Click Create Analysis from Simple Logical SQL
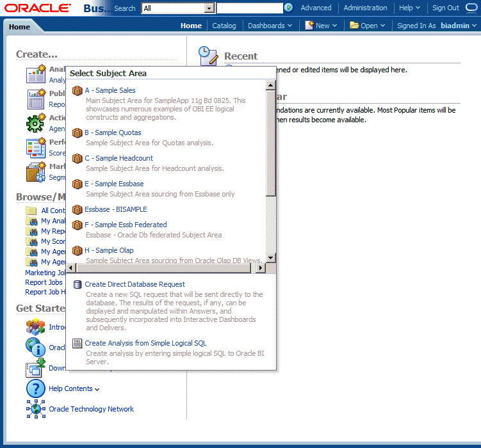Image resolution: width=481 pixels, height=448 pixels. point(146,343)
